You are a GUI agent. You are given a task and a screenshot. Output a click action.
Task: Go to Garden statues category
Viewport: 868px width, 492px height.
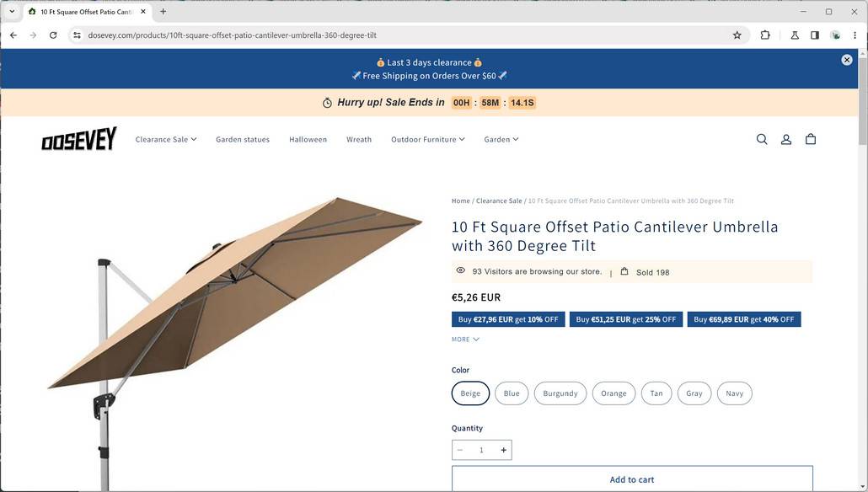tap(243, 140)
